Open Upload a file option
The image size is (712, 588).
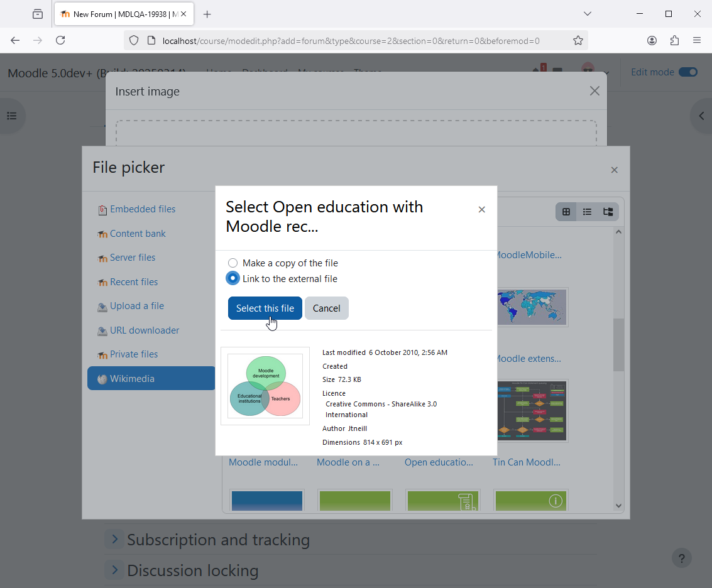[x=136, y=306]
